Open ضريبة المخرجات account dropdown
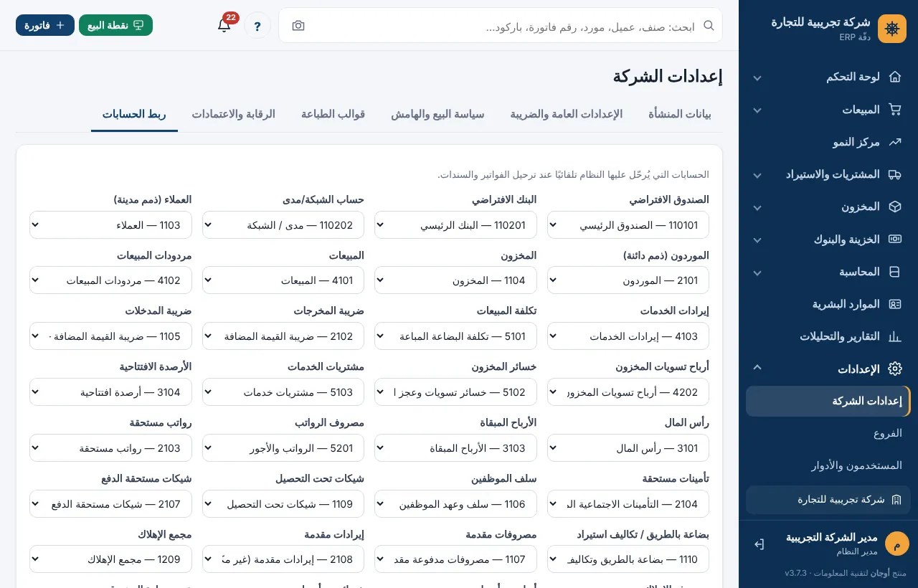The image size is (918, 588). pyautogui.click(x=283, y=336)
